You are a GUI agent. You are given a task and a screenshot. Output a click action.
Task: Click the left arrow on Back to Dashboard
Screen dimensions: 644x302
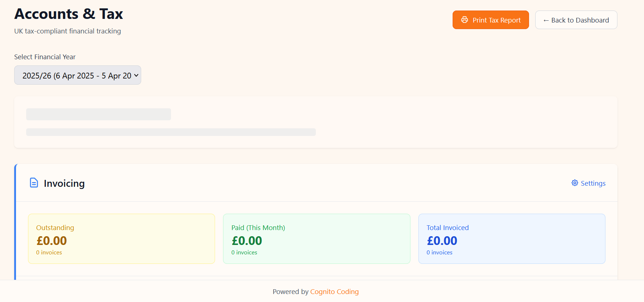coord(546,20)
